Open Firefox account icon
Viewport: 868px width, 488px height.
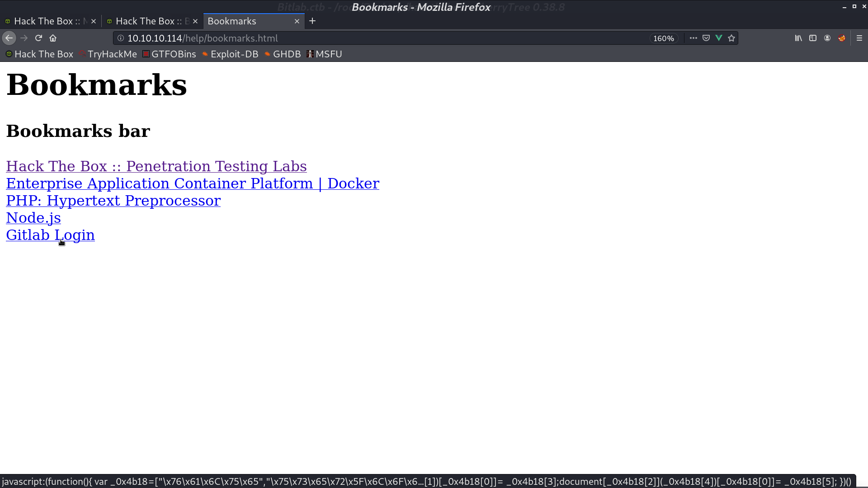tap(827, 38)
